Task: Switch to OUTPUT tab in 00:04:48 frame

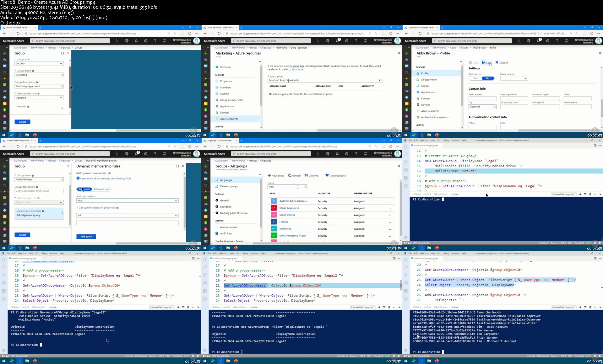Action: point(25,307)
